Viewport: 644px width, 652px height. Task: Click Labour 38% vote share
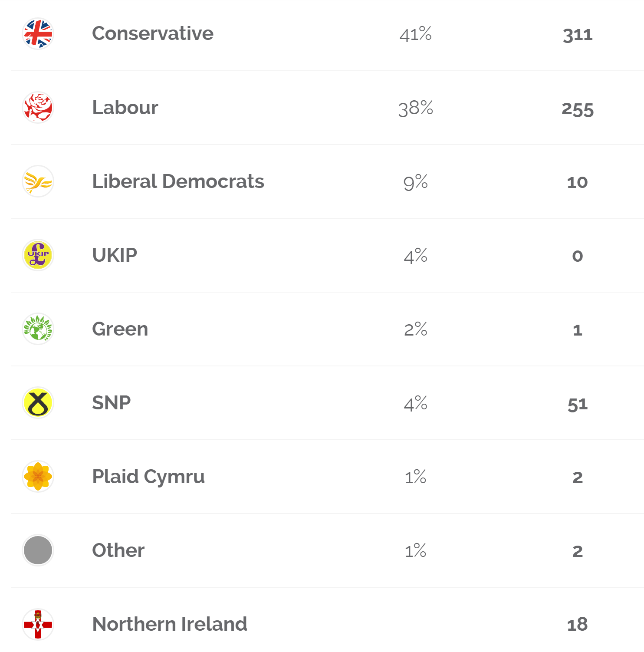(x=416, y=108)
